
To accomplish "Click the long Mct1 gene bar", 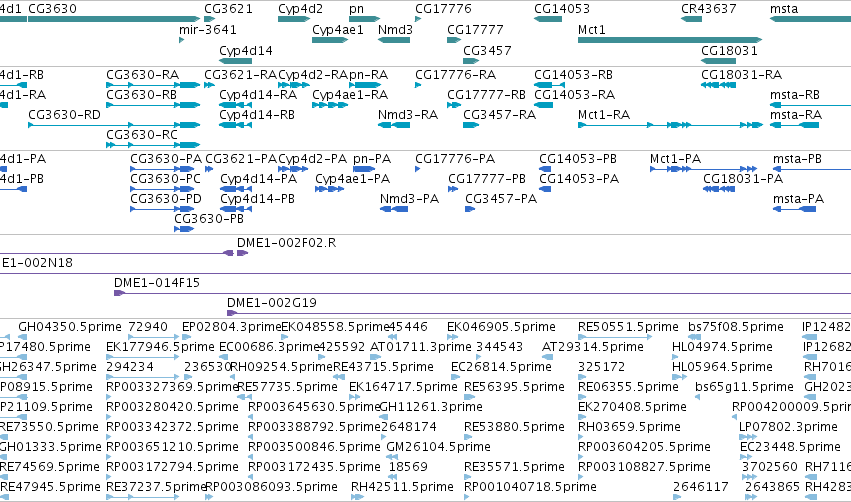I will point(670,40).
